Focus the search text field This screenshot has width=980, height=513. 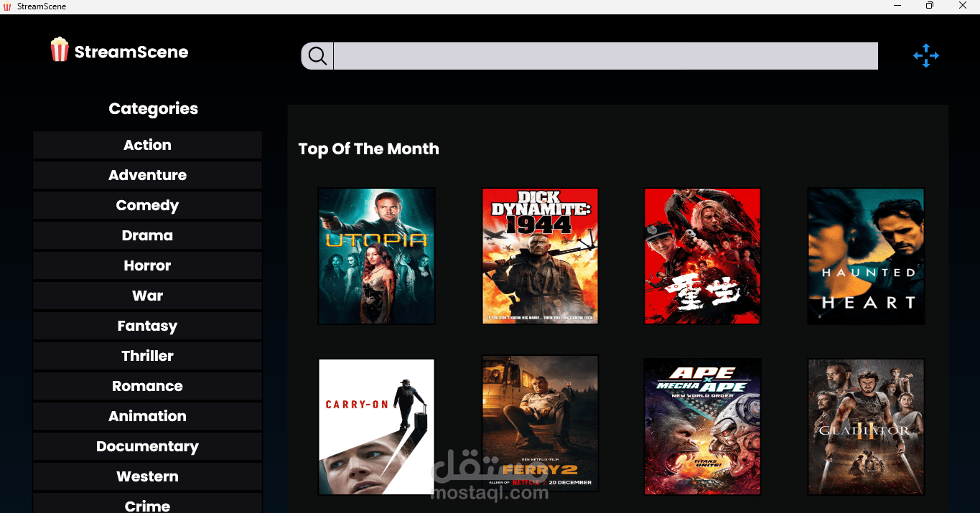606,56
